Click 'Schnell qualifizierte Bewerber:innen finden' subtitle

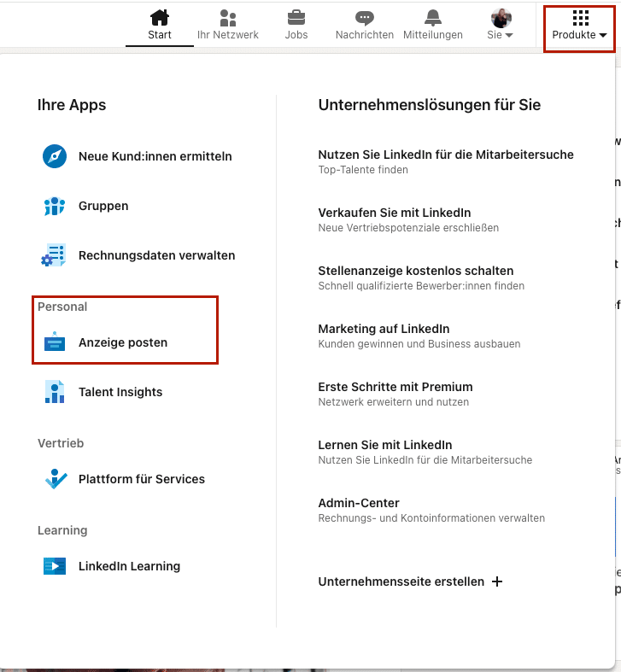[421, 286]
